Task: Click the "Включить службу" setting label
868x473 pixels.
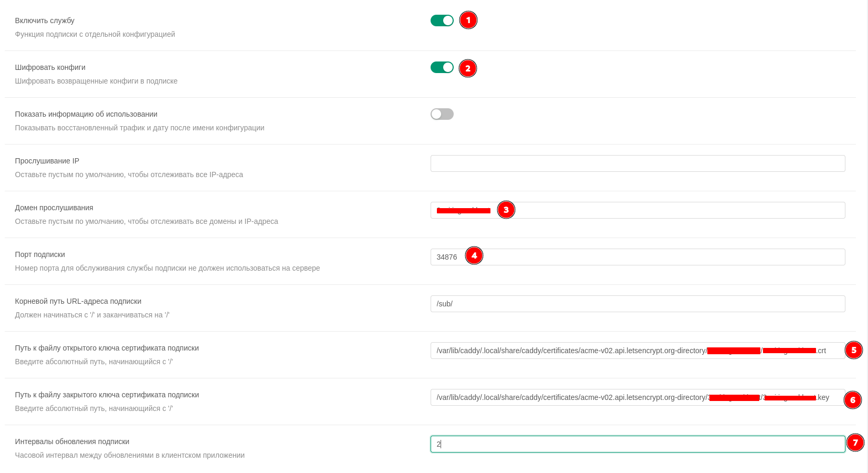Action: [x=45, y=20]
